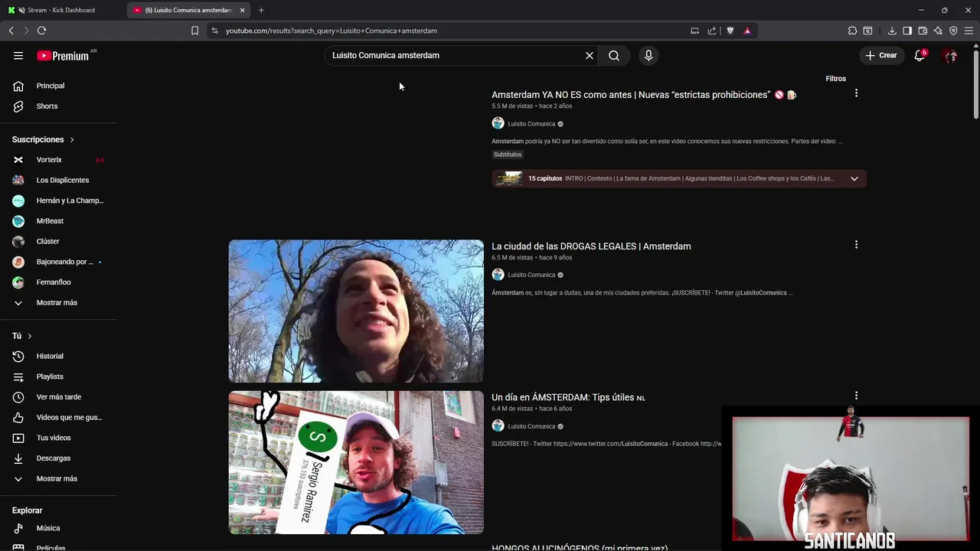Image resolution: width=980 pixels, height=551 pixels.
Task: Open more options for DROGAS LEGALES video
Action: (856, 245)
